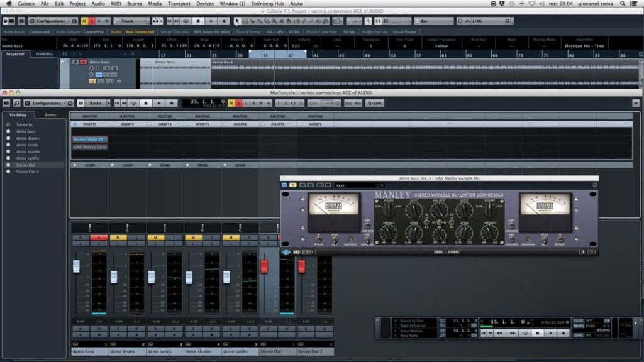
Task: Open the channel search magnifier in MixConsole
Action: point(16,103)
